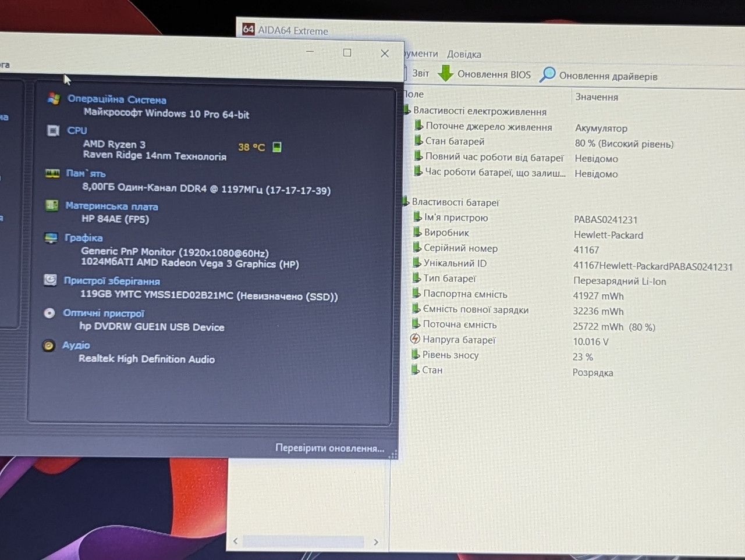745x560 pixels.
Task: Select the Властивості батареї group row
Action: (x=455, y=202)
